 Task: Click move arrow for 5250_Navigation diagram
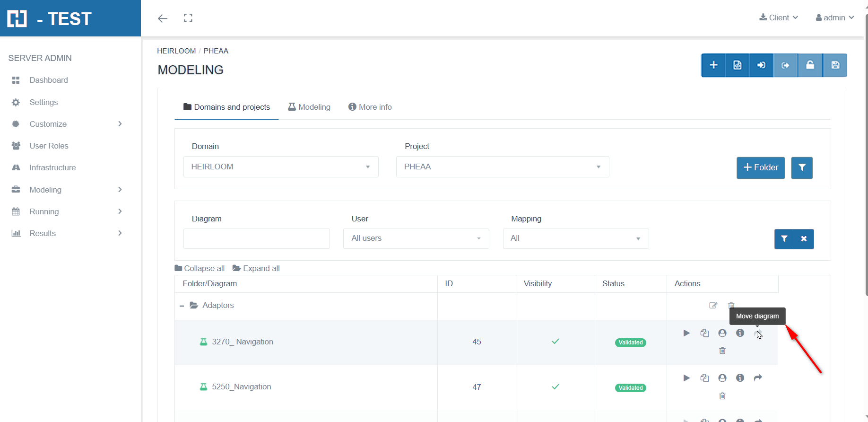(x=758, y=378)
